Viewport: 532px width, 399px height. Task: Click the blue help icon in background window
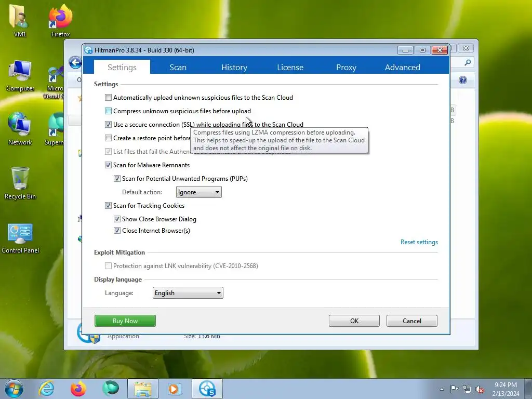tap(463, 80)
